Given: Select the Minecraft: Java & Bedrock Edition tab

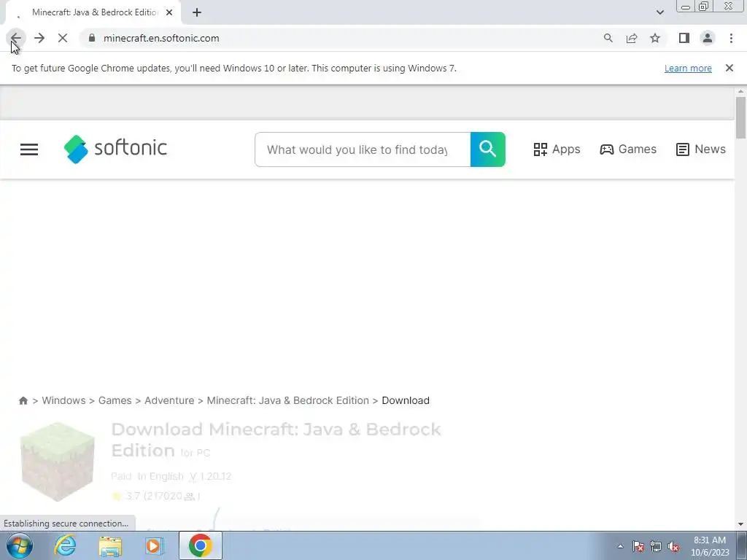Looking at the screenshot, I should coord(93,13).
